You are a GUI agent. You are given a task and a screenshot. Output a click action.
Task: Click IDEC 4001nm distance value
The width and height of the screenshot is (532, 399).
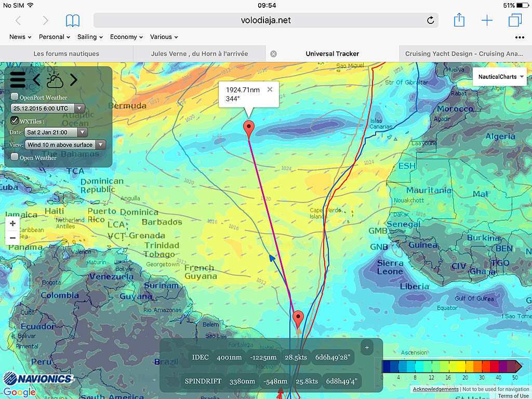pos(229,357)
